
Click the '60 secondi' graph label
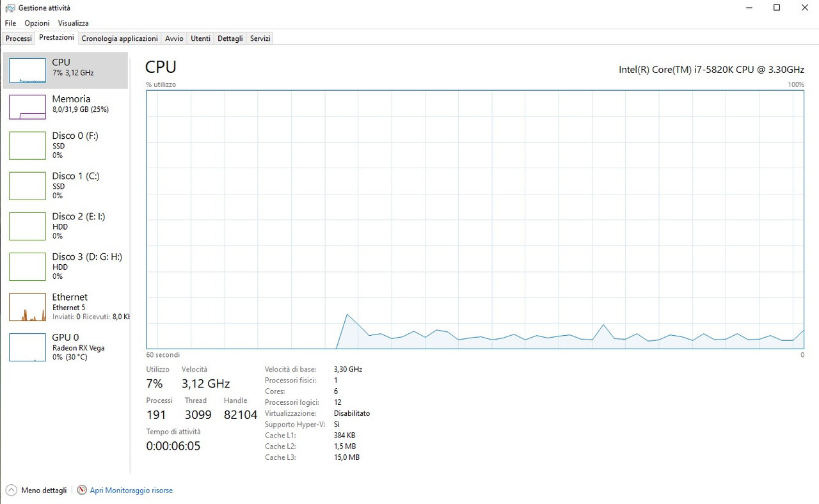point(163,354)
